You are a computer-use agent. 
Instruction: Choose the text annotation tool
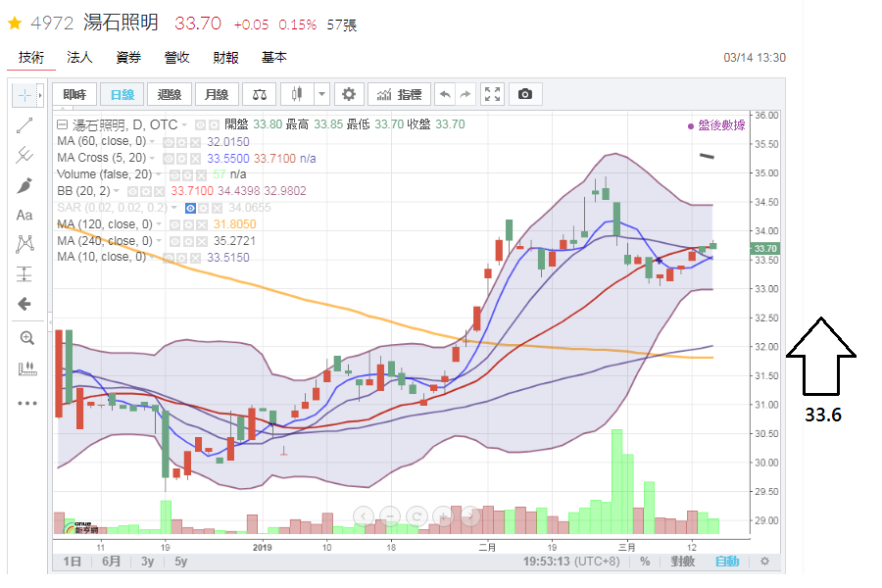[25, 215]
